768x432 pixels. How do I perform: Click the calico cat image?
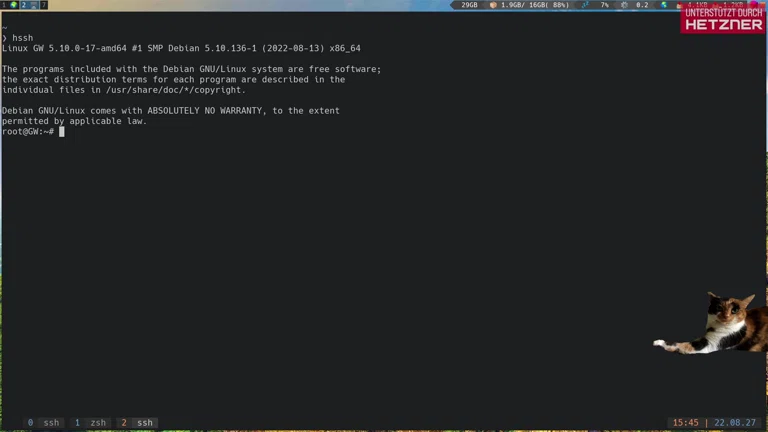click(715, 325)
